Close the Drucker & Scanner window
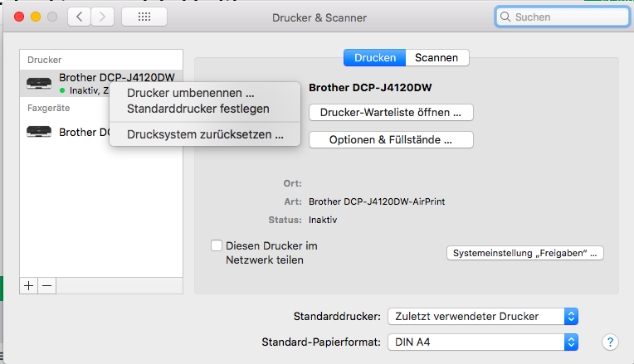This screenshot has height=364, width=634. click(x=19, y=17)
